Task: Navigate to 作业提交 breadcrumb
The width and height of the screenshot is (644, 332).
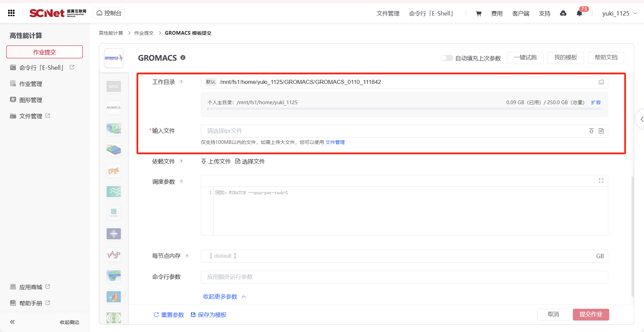Action: [144, 33]
